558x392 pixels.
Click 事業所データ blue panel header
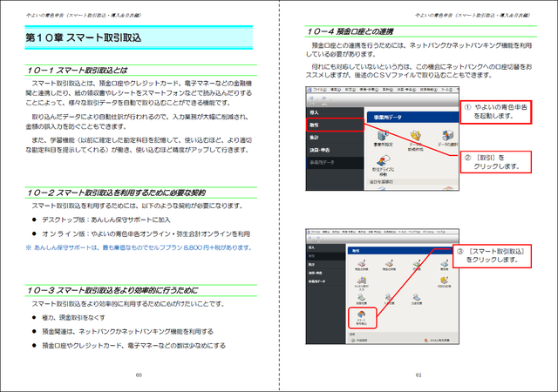coord(412,117)
